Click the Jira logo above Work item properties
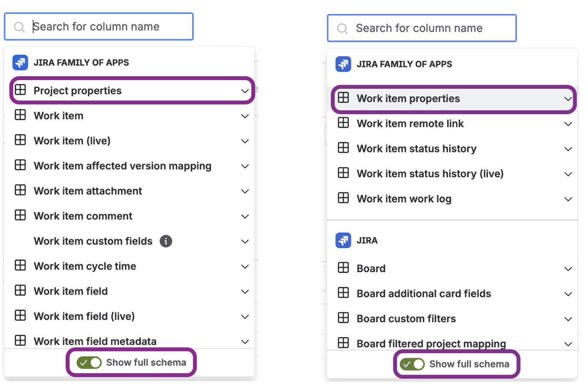588x391 pixels. pos(343,64)
